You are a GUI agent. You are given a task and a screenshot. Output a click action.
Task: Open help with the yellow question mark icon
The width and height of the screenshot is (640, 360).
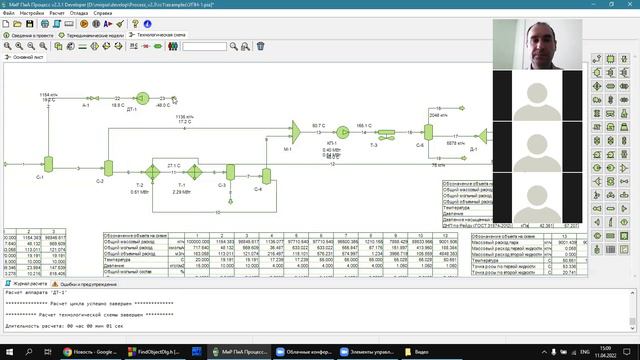pos(136,24)
